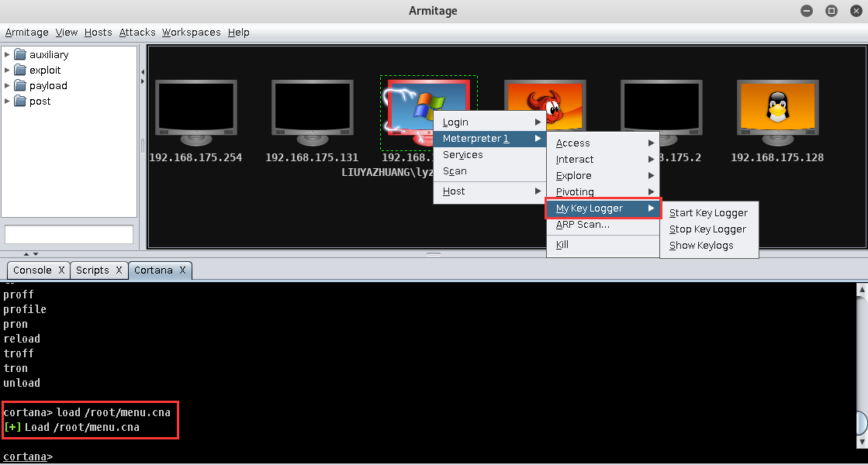Select Kill in Meterpreter menu
Viewport: 868px width, 465px height.
(603, 244)
